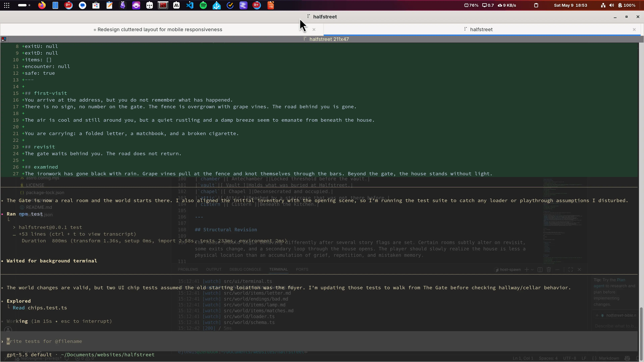644x362 pixels.
Task: Open the orange presentation app icon
Action: pyautogui.click(x=271, y=5)
